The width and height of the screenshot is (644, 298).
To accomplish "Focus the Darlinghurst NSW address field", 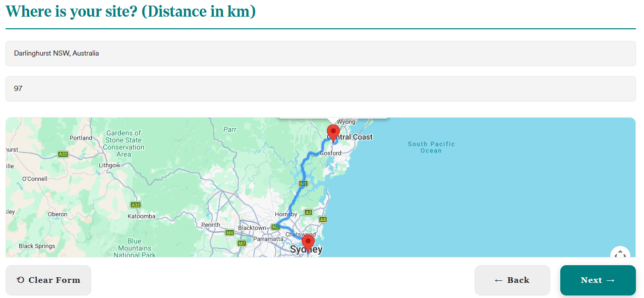I will (320, 54).
